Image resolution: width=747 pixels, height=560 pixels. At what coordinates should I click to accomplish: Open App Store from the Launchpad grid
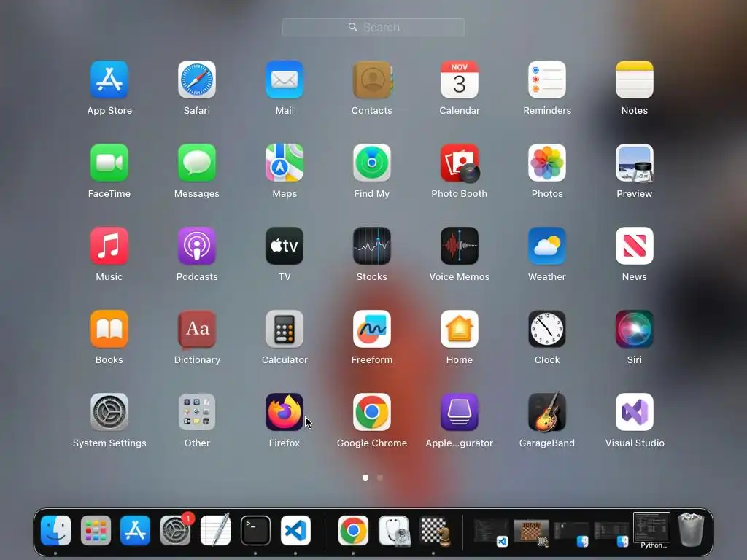click(x=109, y=79)
